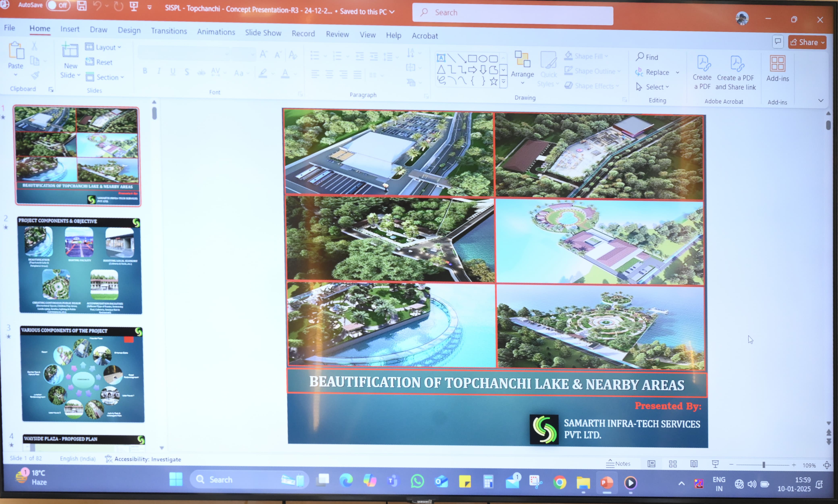
Task: Open the Slide Show tab
Action: click(x=263, y=33)
